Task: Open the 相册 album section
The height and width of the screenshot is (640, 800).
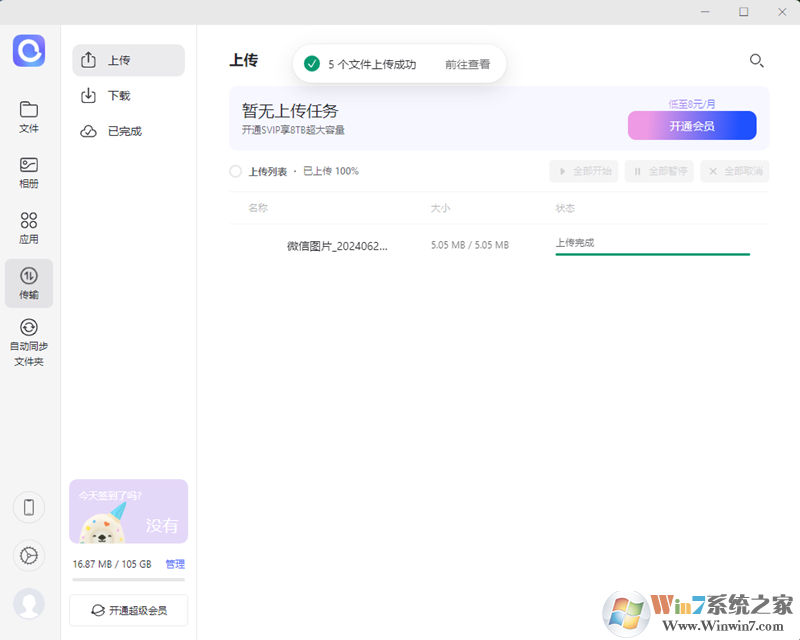Action: (x=29, y=173)
